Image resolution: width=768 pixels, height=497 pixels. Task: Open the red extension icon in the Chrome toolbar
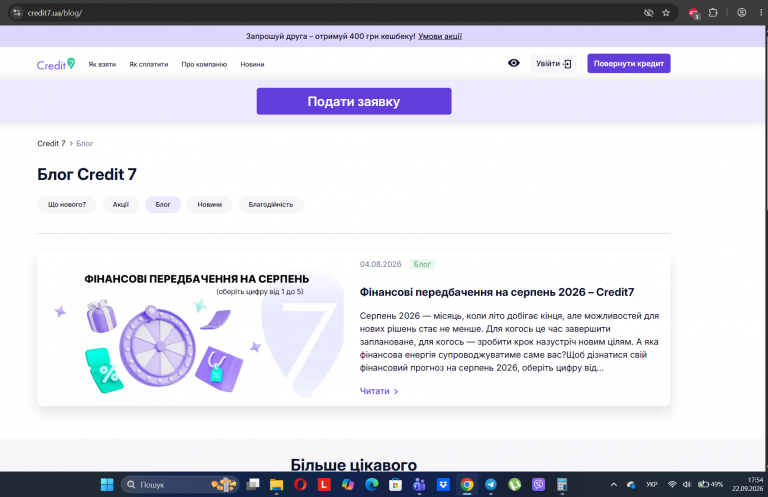click(694, 13)
